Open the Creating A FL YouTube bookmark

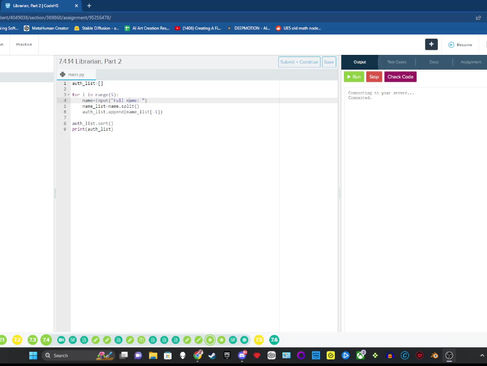point(198,28)
